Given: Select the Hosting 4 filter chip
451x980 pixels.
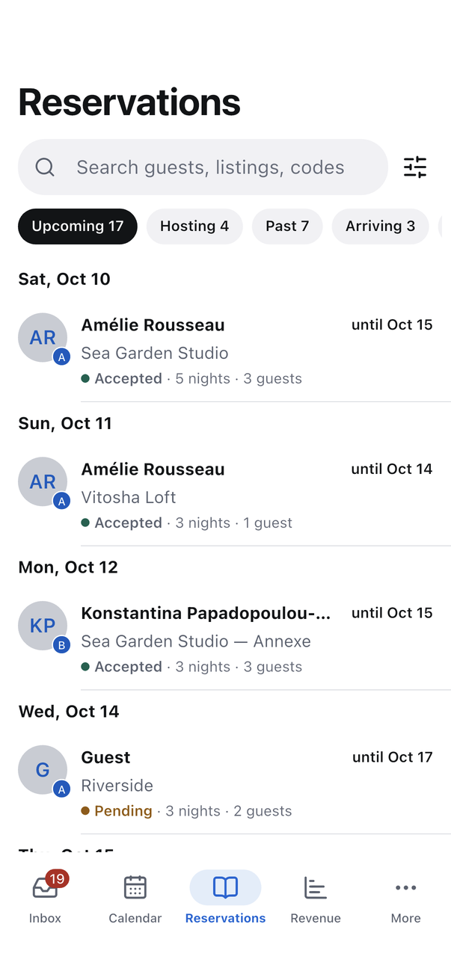Looking at the screenshot, I should (194, 226).
